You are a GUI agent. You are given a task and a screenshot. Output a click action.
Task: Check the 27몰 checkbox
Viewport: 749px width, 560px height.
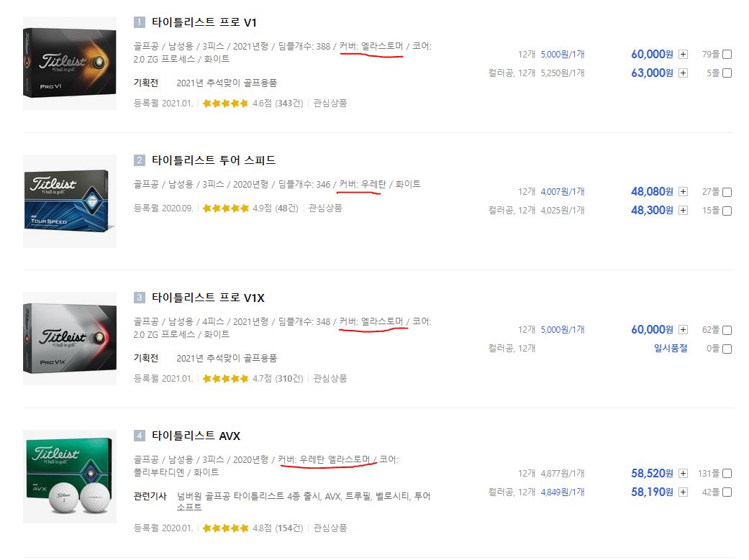[727, 192]
